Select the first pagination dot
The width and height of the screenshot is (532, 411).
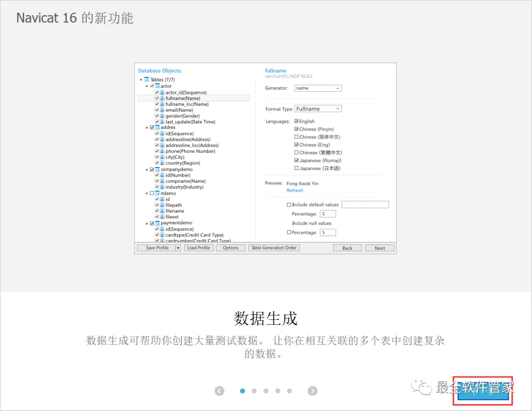(242, 391)
